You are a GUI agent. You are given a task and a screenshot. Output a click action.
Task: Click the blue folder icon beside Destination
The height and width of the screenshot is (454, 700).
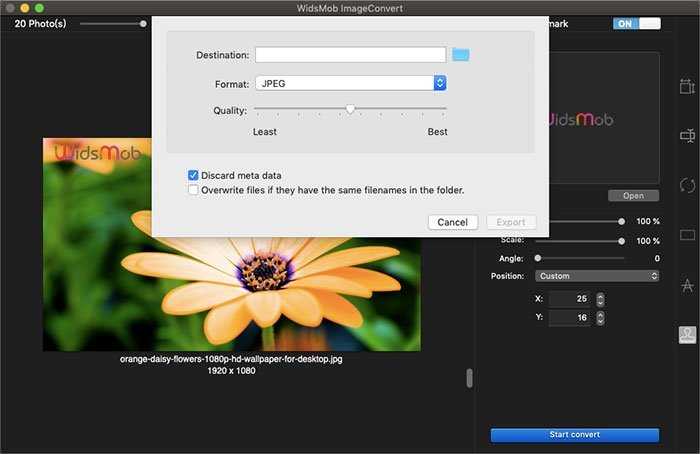point(460,55)
